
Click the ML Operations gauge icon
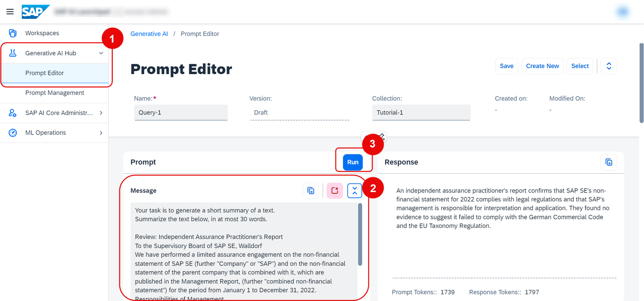pyautogui.click(x=13, y=133)
